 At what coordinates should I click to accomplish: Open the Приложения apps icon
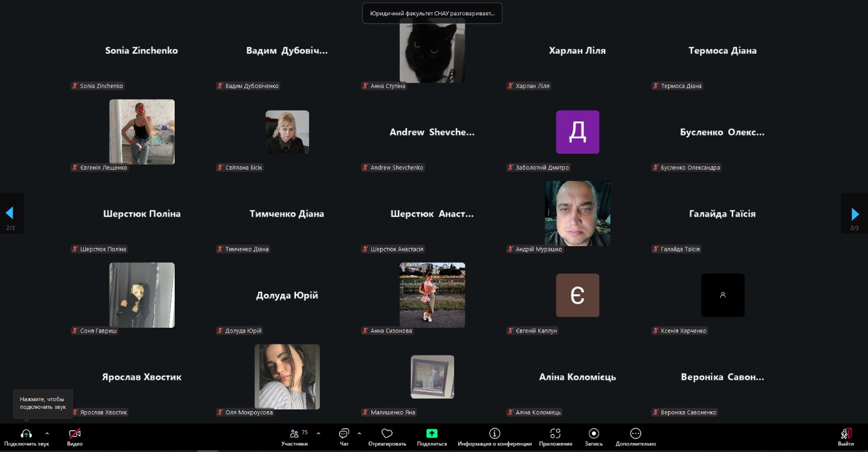pyautogui.click(x=555, y=434)
